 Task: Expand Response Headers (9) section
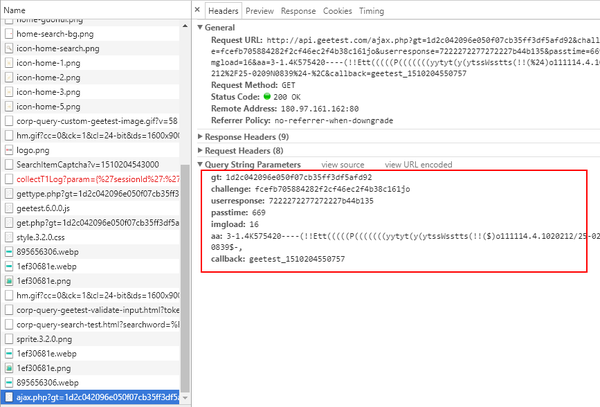click(200, 136)
